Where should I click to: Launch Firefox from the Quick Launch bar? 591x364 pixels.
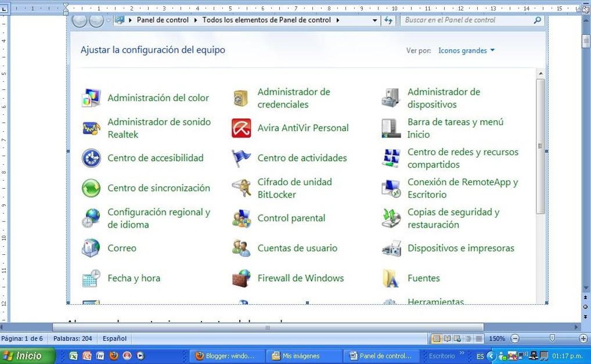point(113,355)
